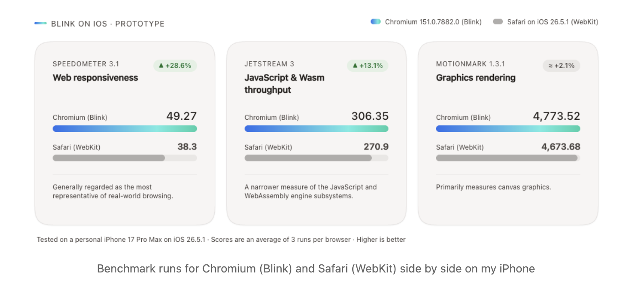Click the 'JavaScript & Wasm throughput' title
The width and height of the screenshot is (644, 291).
[x=284, y=84]
